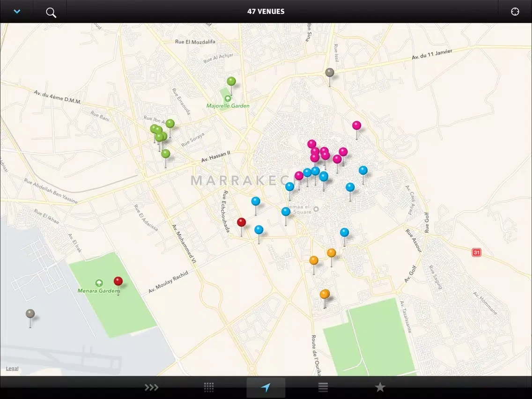Tap the locate-me crosshair icon
Screen dimensions: 532x399
515,12
